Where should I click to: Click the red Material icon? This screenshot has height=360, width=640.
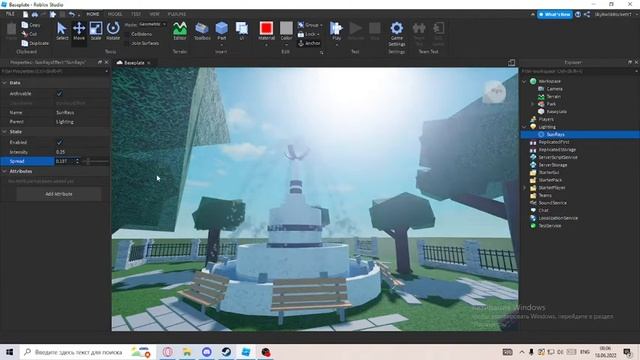[x=266, y=28]
